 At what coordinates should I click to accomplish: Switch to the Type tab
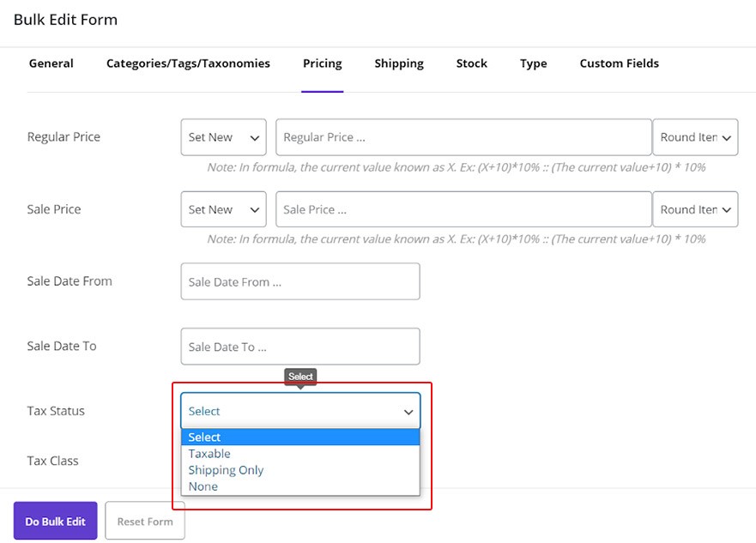click(533, 63)
